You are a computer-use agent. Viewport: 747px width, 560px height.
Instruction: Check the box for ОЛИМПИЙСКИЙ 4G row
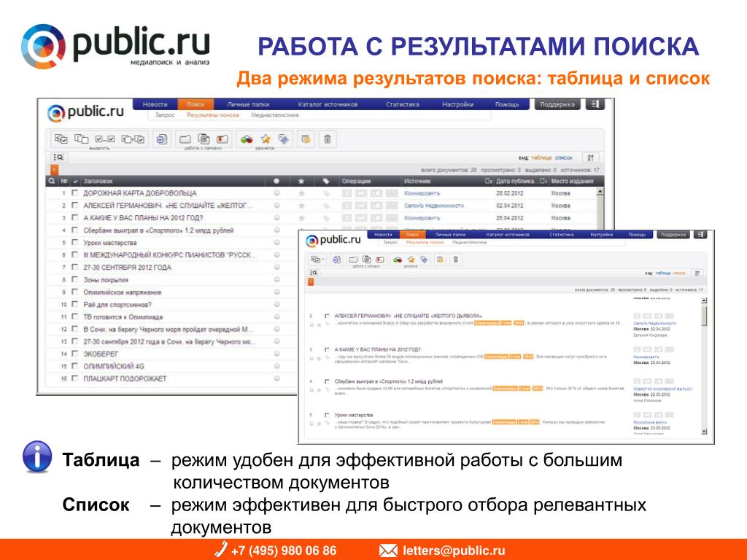[x=74, y=366]
